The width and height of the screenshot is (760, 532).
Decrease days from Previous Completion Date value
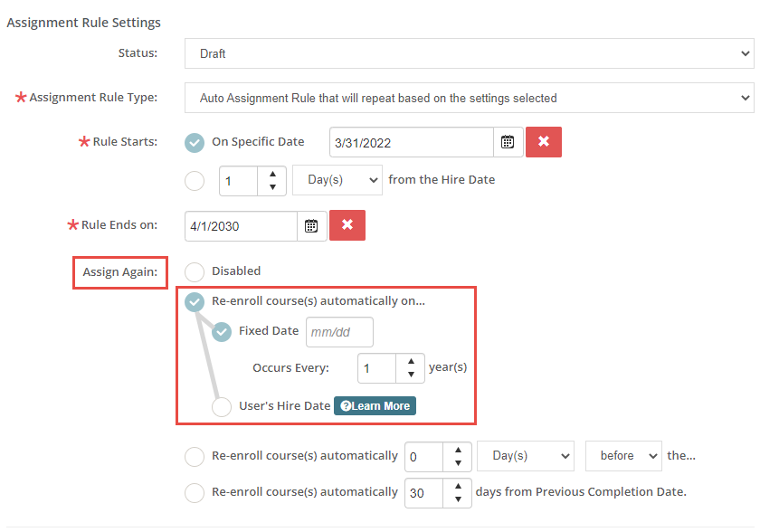click(458, 499)
